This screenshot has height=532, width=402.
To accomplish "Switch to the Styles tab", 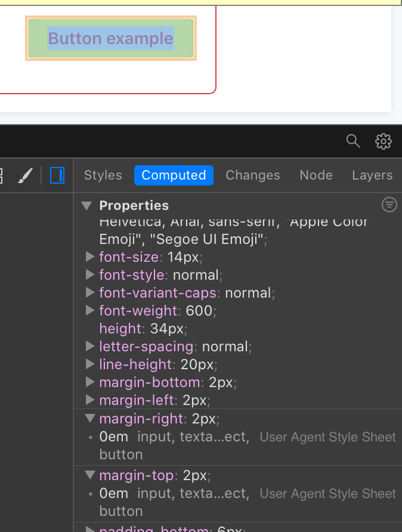I will click(103, 175).
